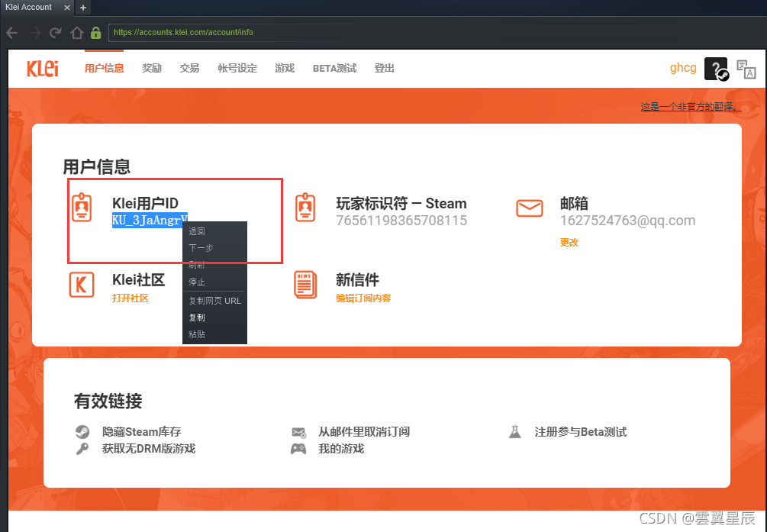Choose 复制网页 URL in context menu
This screenshot has height=532, width=767.
pyautogui.click(x=214, y=301)
